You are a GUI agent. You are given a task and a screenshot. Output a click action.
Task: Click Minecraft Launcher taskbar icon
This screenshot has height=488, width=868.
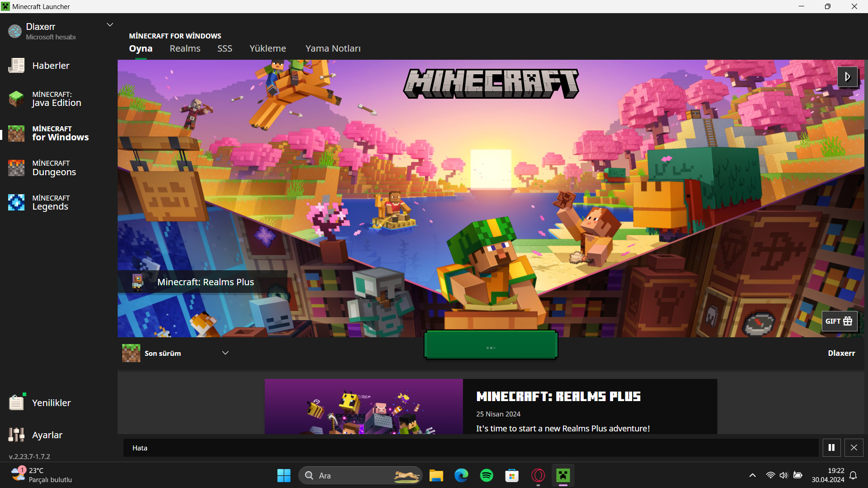coord(563,475)
